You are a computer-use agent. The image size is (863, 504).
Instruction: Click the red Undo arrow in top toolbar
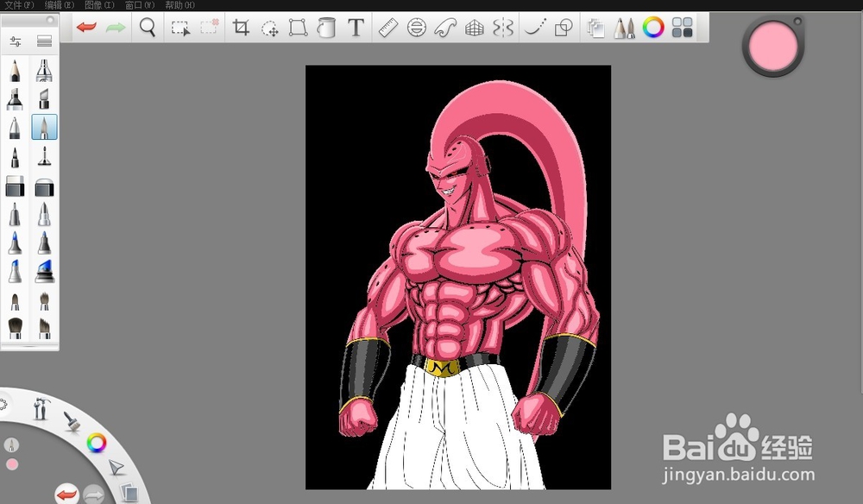click(x=86, y=27)
